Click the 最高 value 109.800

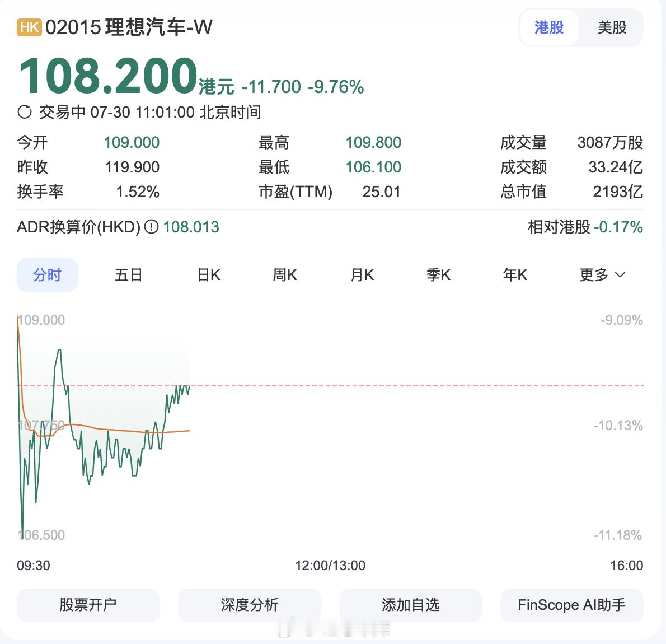tap(373, 142)
